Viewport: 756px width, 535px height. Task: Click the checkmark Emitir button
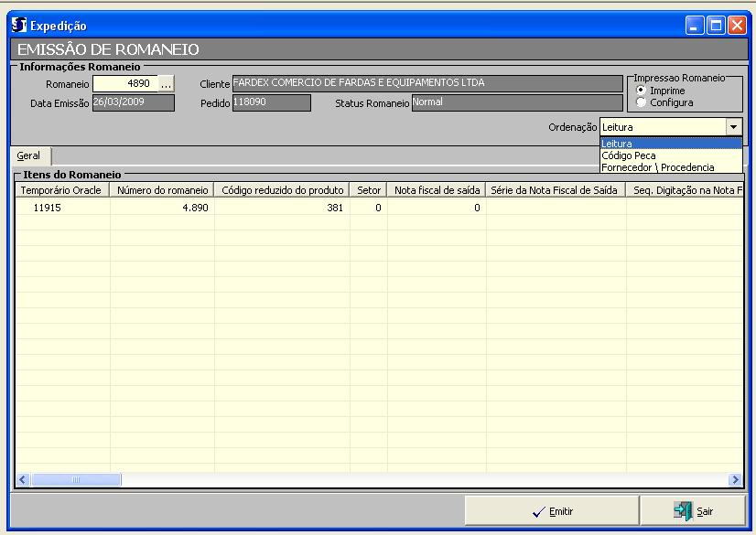pyautogui.click(x=553, y=511)
